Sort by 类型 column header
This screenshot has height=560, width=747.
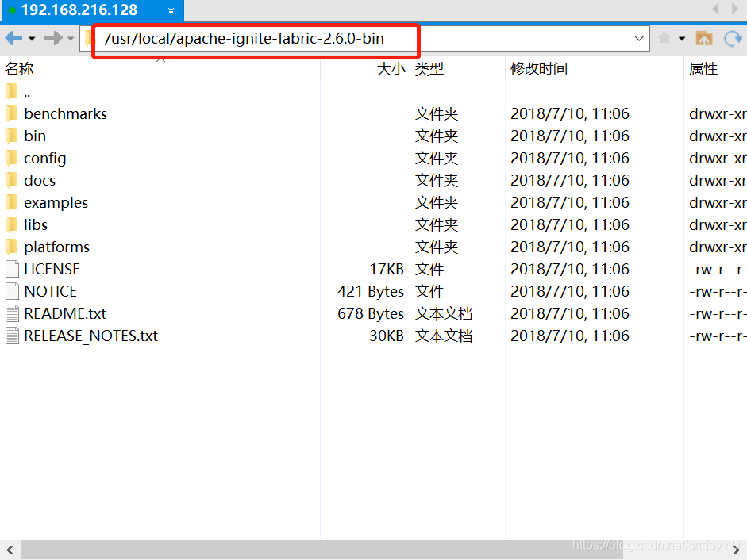coord(457,69)
